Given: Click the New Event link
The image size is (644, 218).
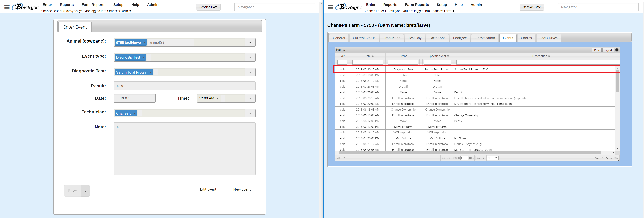Looking at the screenshot, I should pyautogui.click(x=242, y=189).
